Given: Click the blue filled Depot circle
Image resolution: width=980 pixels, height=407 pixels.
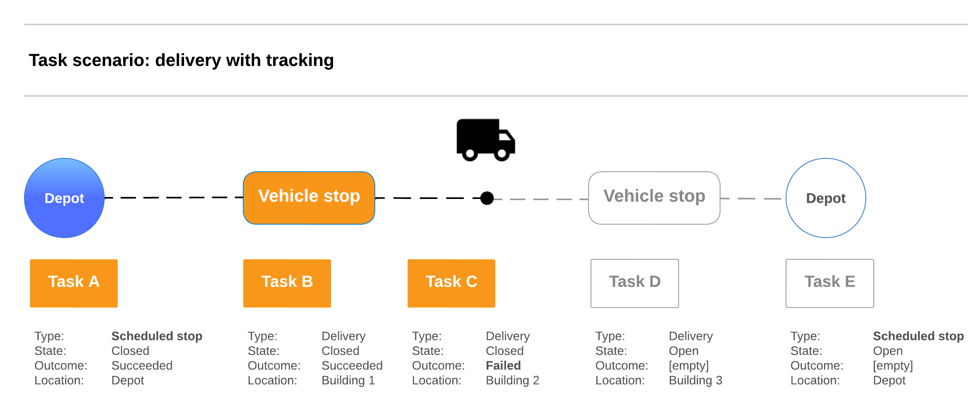Looking at the screenshot, I should pos(64,198).
